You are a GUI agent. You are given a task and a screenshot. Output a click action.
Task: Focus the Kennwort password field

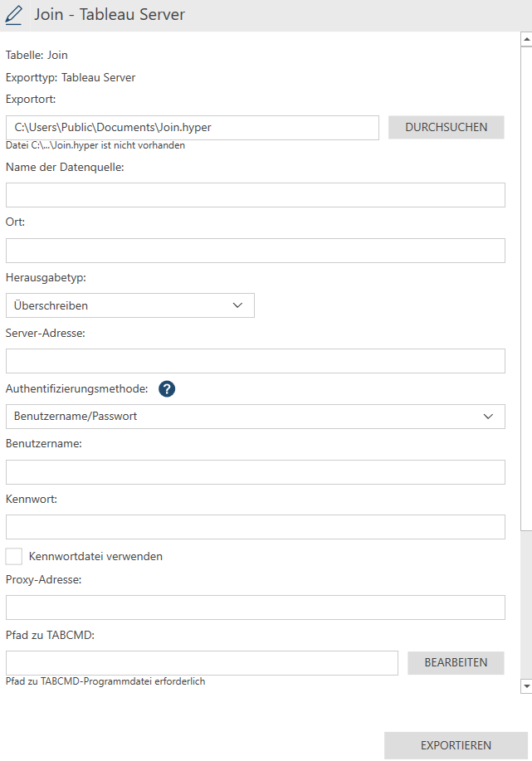pyautogui.click(x=255, y=527)
